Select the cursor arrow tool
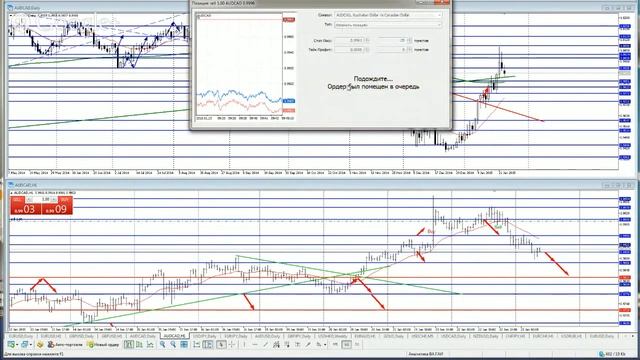 click(221, 344)
